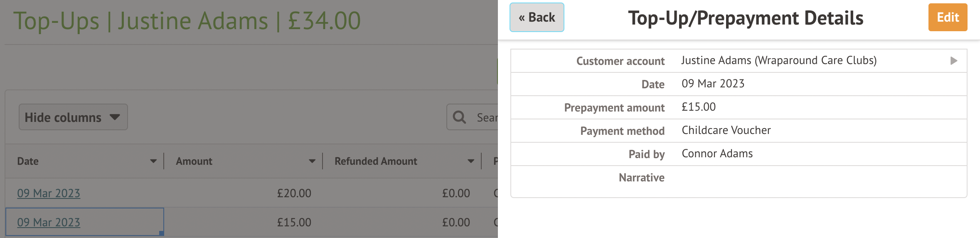Click the Connor Adams paid by value
980x238 pixels.
point(717,154)
